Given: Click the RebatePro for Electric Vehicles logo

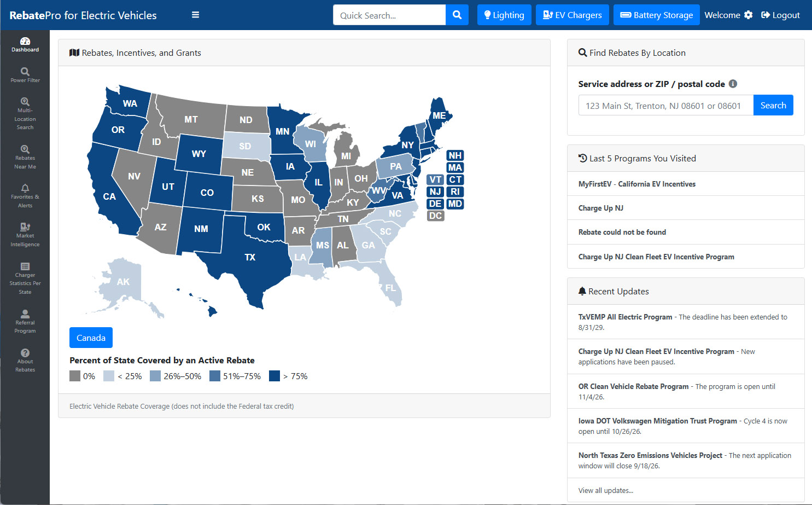Looking at the screenshot, I should click(83, 15).
